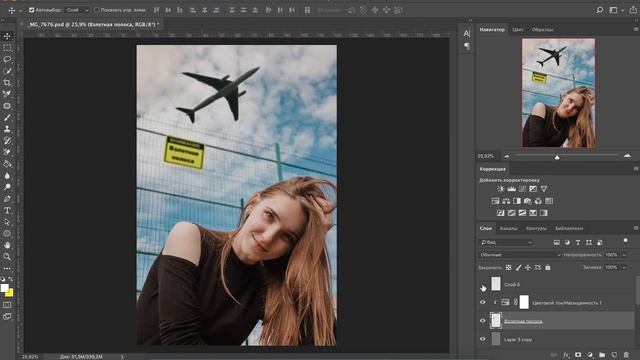Open the Auto-select Слой dropdown
Screen dimensions: 640x360
click(x=77, y=10)
